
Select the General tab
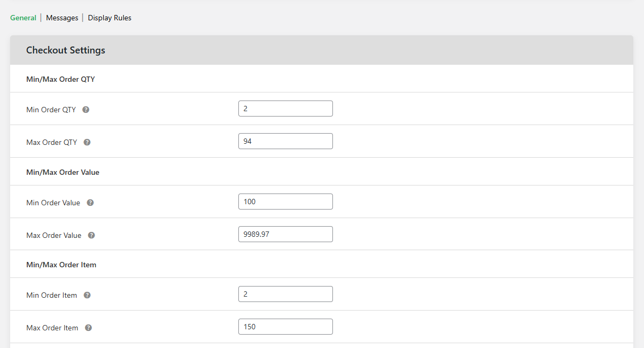[x=23, y=17]
